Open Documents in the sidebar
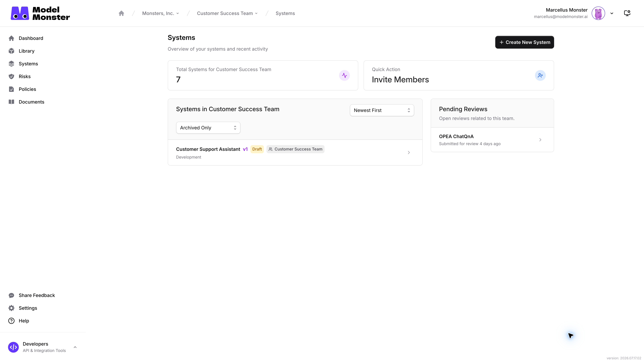This screenshot has height=362, width=644. pos(31,102)
